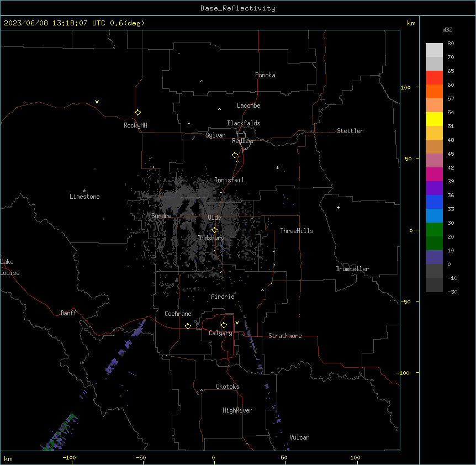
Task: Click the asterisk marker east of Innisfail
Action: coord(277,167)
